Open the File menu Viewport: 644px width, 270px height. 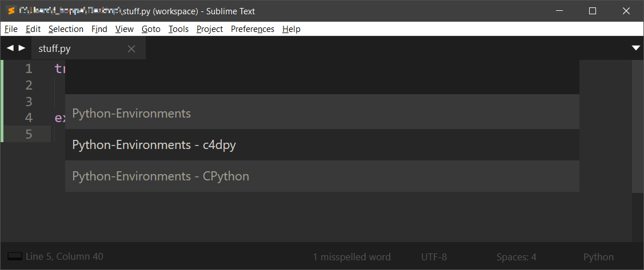click(11, 29)
